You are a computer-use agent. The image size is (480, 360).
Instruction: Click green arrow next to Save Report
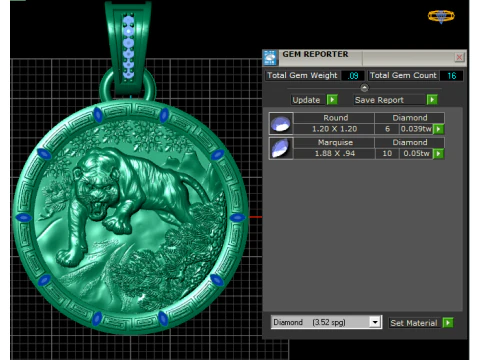(x=432, y=100)
